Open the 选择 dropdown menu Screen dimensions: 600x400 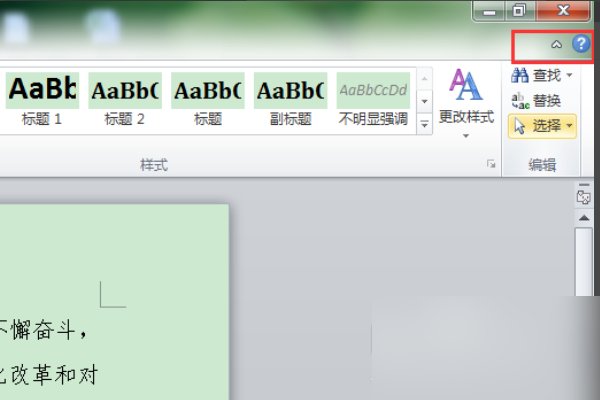click(x=542, y=126)
